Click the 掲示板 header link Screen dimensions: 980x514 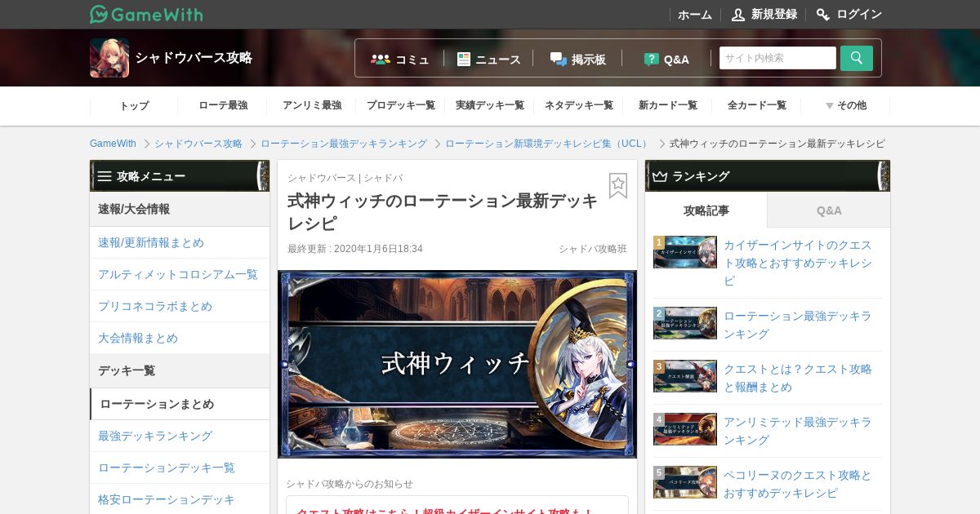(x=589, y=60)
